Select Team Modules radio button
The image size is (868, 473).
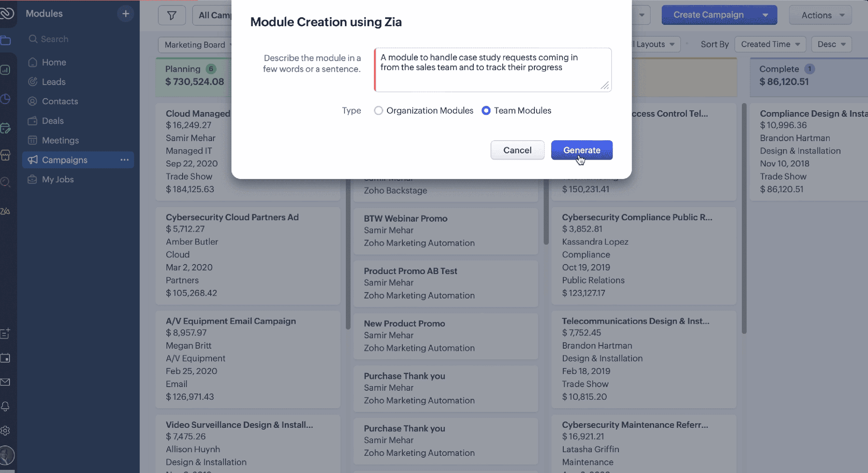click(x=486, y=111)
